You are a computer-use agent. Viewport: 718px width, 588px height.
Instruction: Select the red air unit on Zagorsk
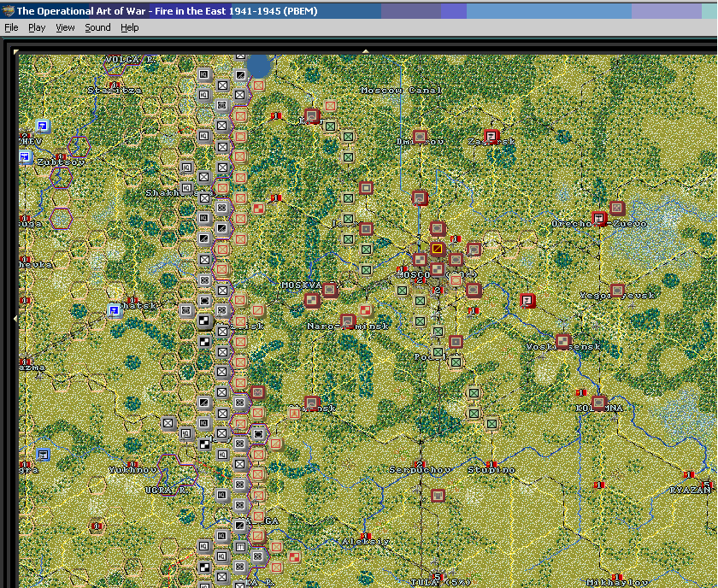[491, 136]
